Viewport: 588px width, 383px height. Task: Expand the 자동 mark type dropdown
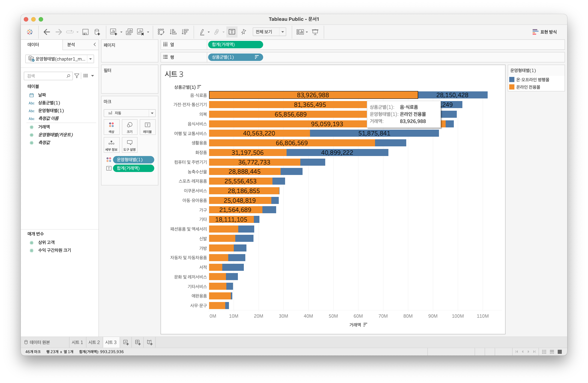[152, 113]
